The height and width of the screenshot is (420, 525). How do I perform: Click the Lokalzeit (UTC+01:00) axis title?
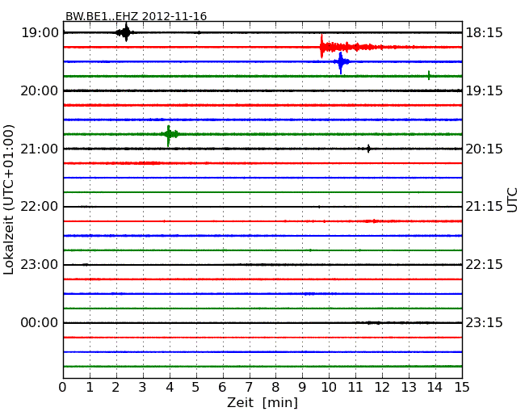coord(9,199)
